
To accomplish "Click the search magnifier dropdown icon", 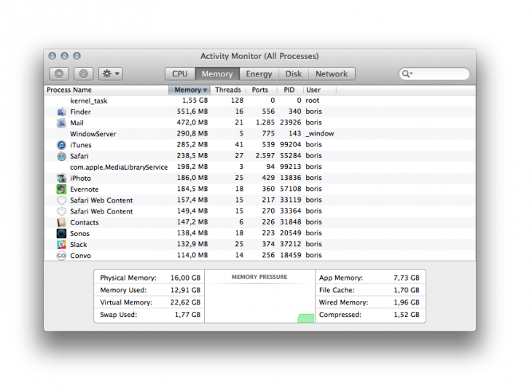I will click(407, 74).
